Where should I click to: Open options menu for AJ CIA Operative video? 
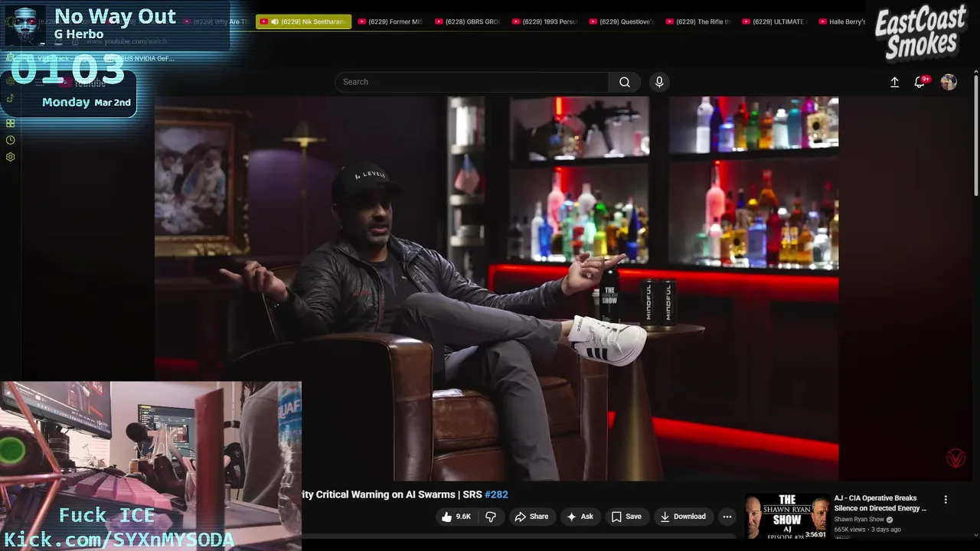pos(946,499)
